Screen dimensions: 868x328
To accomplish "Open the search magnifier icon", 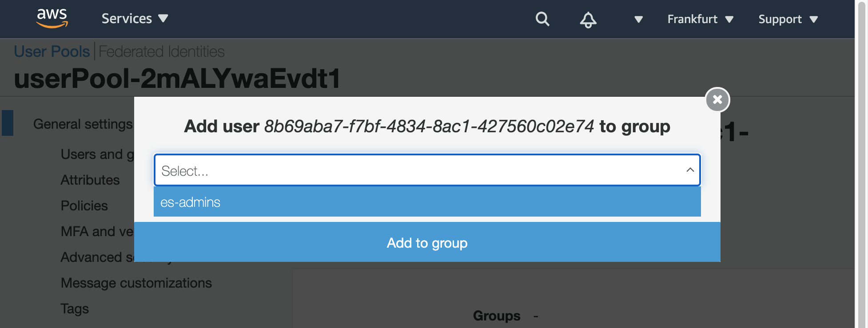I will pyautogui.click(x=542, y=19).
